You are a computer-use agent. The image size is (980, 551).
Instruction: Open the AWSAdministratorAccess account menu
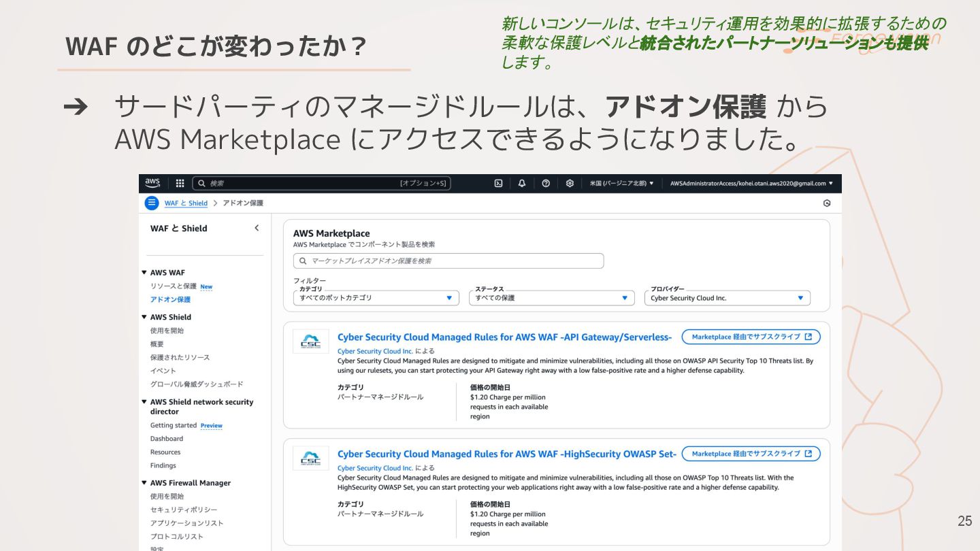752,183
